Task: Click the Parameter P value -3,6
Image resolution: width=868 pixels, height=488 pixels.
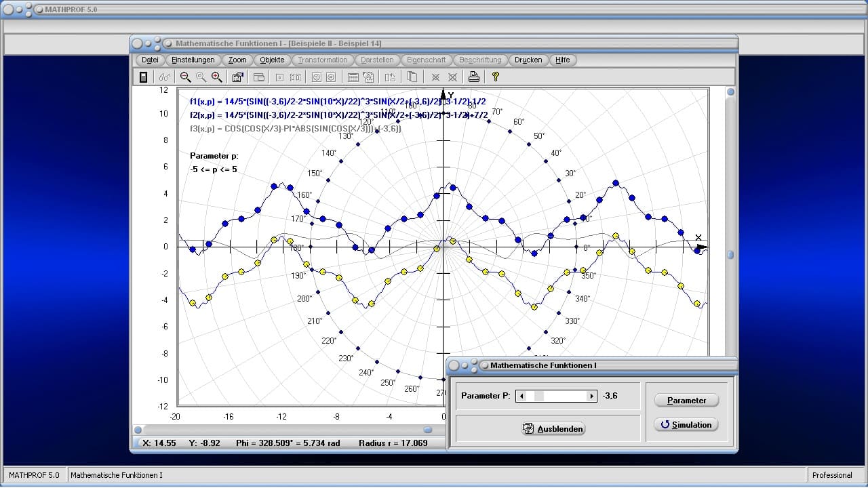Action: (610, 396)
